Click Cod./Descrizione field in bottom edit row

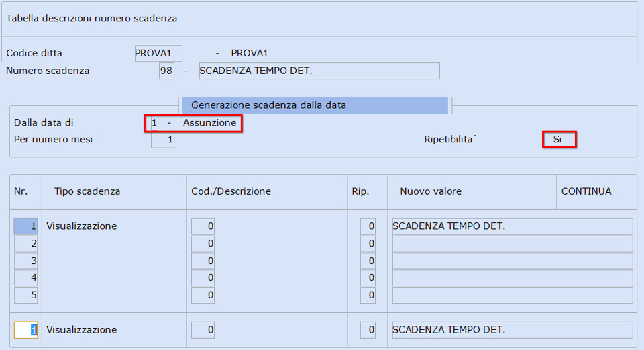pos(203,330)
